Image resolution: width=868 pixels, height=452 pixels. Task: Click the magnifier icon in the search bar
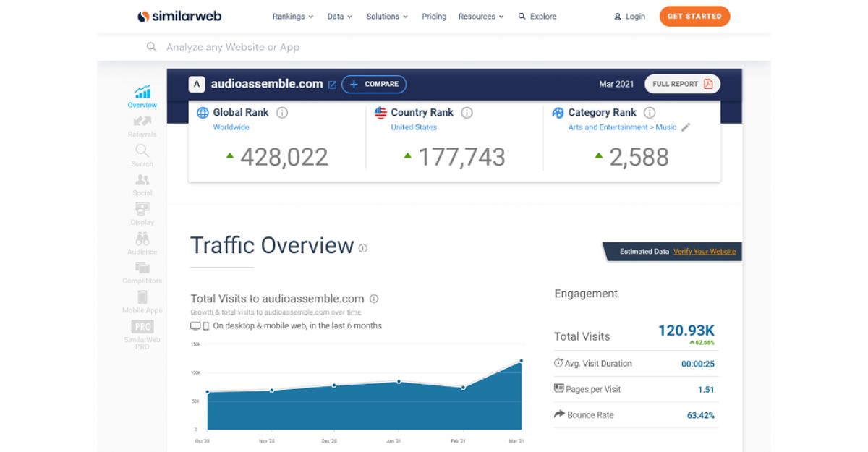(x=151, y=47)
